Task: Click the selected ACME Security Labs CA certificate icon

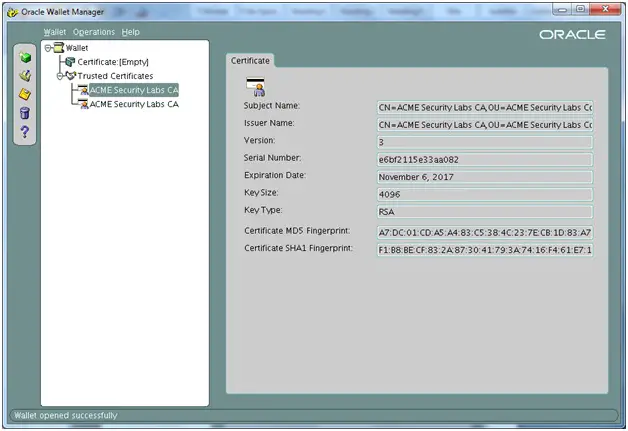Action: coord(83,90)
